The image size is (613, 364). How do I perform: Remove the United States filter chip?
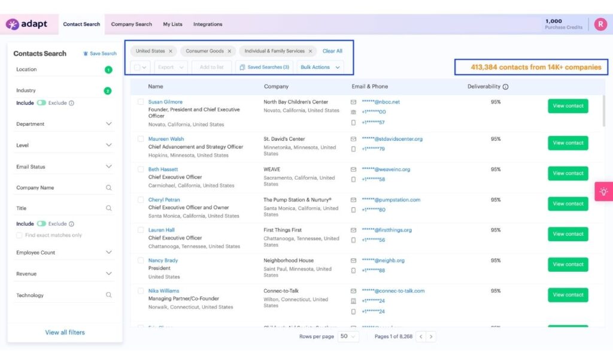pos(171,51)
